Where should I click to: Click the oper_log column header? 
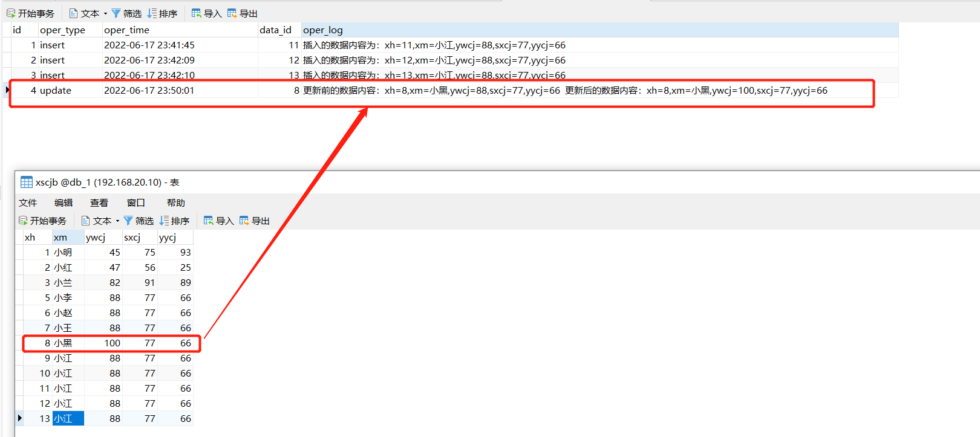coord(600,30)
